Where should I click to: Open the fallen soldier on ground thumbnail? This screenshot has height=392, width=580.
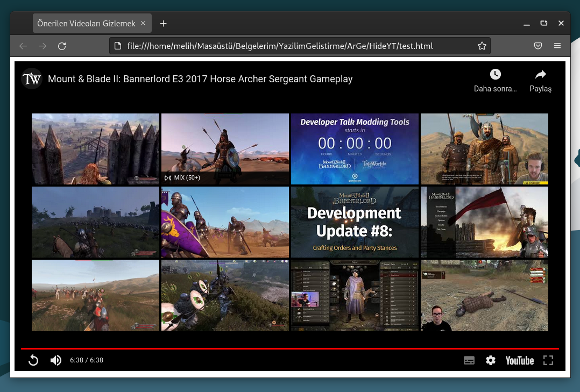(484, 295)
